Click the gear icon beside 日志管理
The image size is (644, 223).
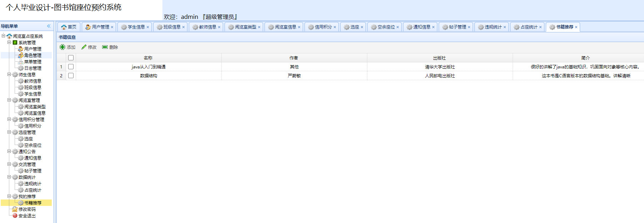click(21, 68)
